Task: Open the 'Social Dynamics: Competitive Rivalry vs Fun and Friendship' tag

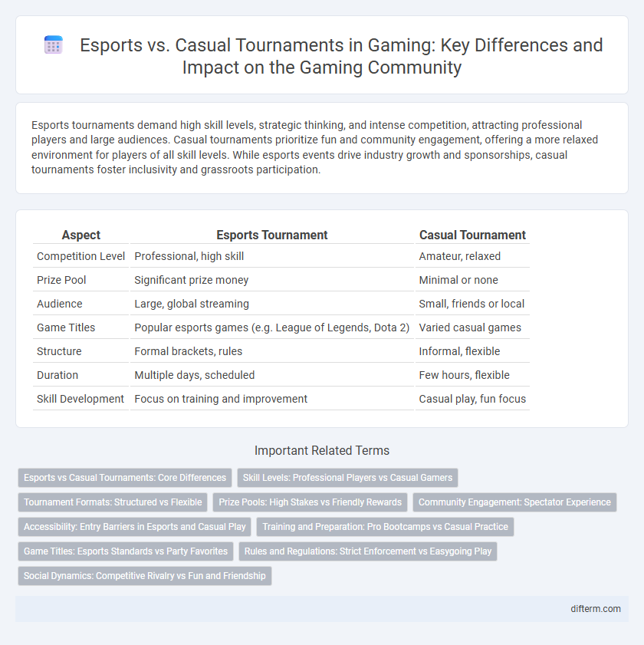Action: pos(145,576)
